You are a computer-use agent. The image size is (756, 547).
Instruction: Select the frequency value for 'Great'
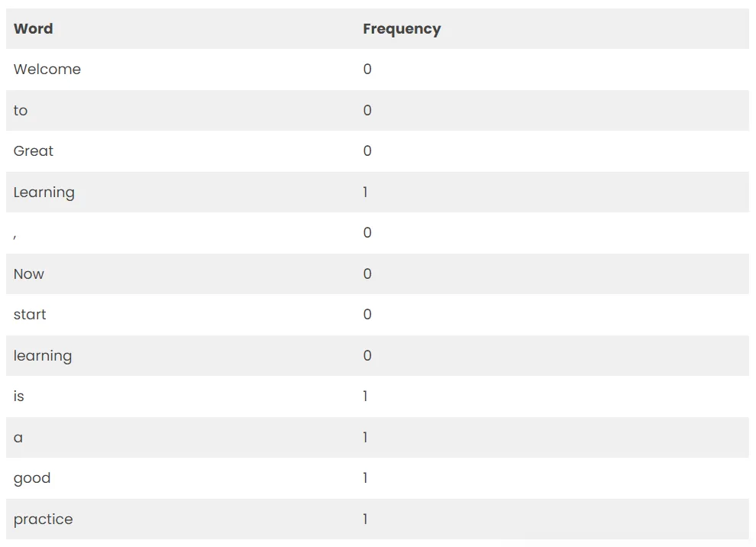[367, 151]
